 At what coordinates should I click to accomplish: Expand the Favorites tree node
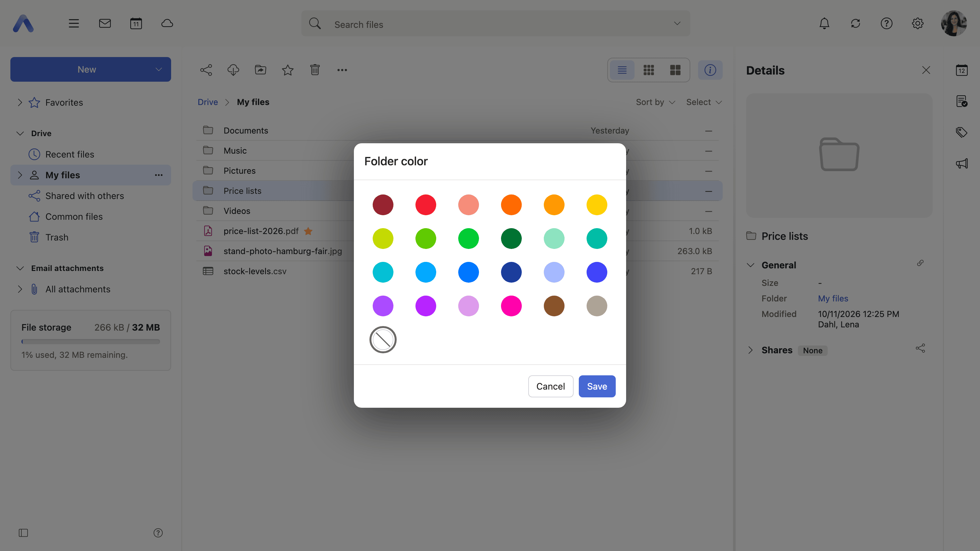click(20, 102)
